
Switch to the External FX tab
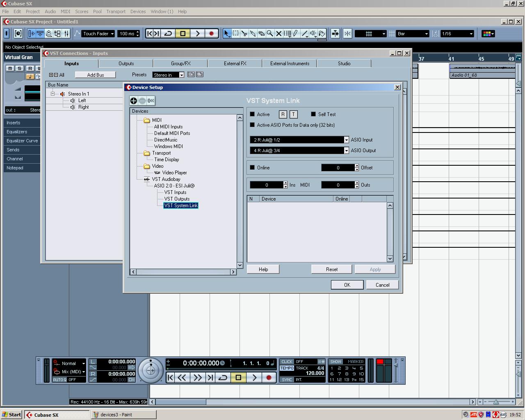click(x=235, y=64)
